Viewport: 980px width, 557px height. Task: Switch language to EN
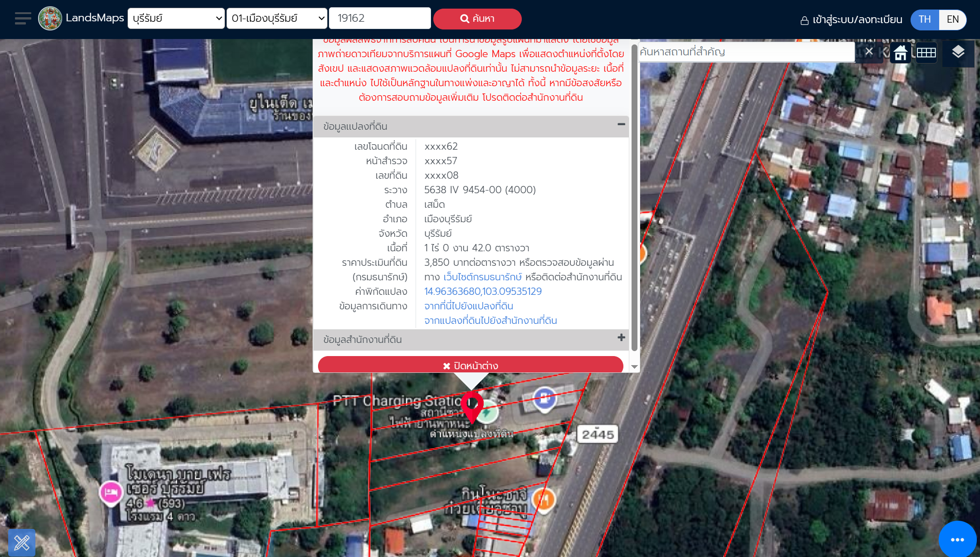click(952, 20)
